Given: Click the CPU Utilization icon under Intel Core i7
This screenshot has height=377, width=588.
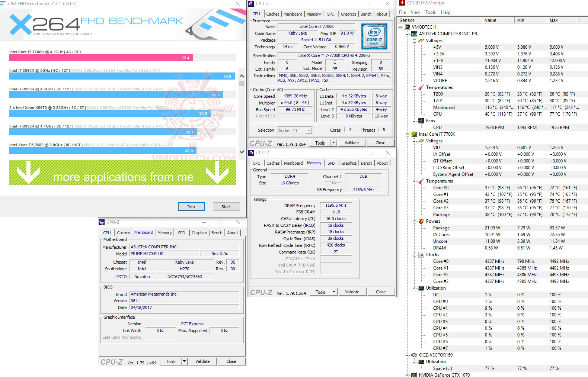Looking at the screenshot, I should 421,288.
